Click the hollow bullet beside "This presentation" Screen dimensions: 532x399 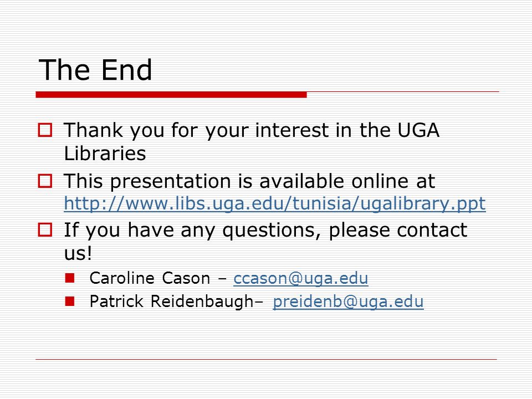pos(45,181)
